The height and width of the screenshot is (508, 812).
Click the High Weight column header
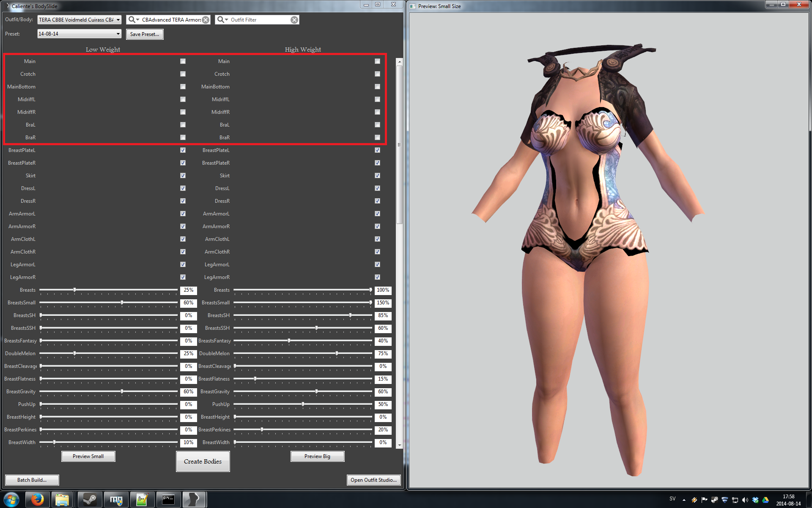pyautogui.click(x=303, y=50)
